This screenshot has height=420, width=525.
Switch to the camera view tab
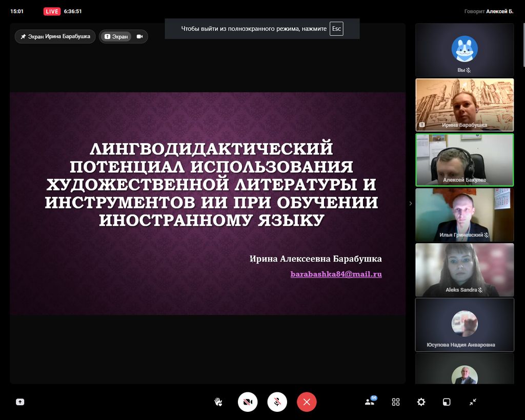tap(139, 36)
